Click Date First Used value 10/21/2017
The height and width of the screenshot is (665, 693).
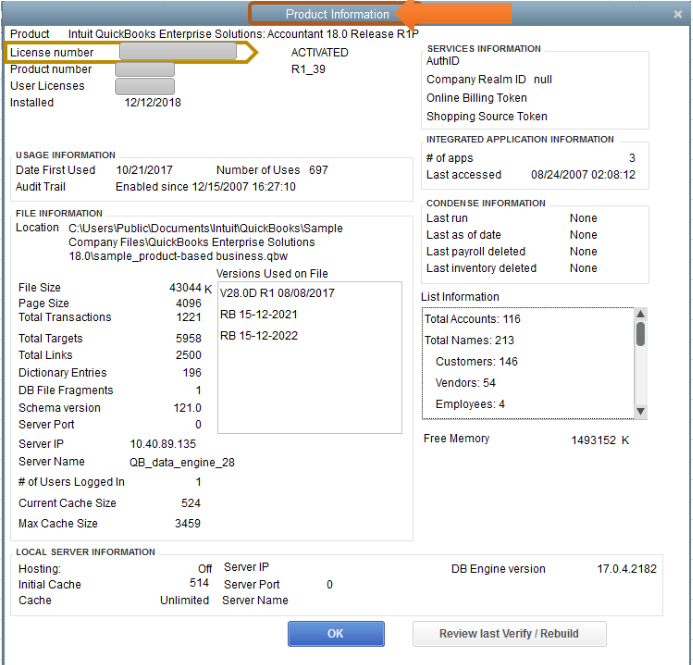click(x=144, y=170)
